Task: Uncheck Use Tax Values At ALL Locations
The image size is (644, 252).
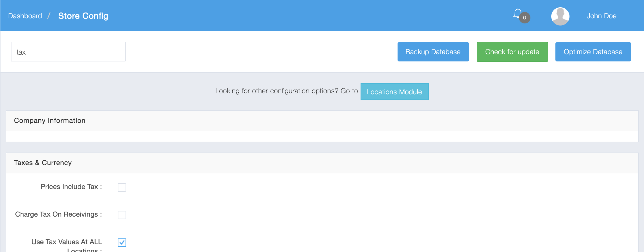Action: pos(122,242)
